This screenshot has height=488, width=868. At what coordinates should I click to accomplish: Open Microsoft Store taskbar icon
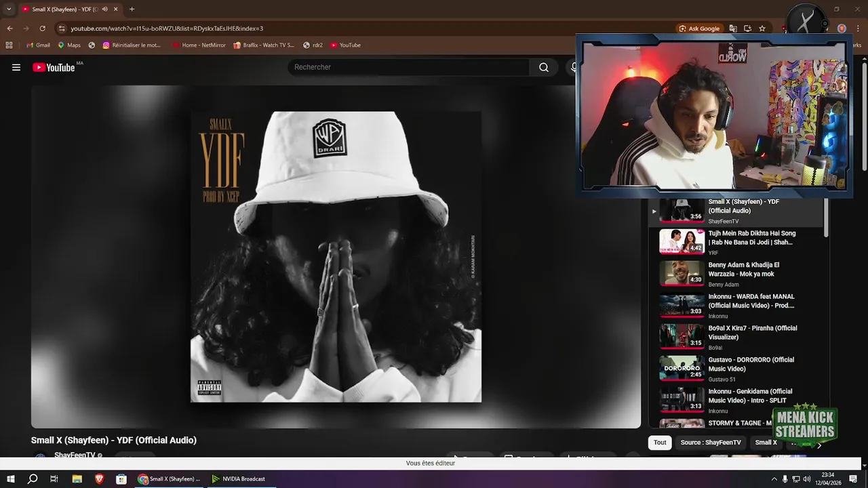(x=121, y=479)
